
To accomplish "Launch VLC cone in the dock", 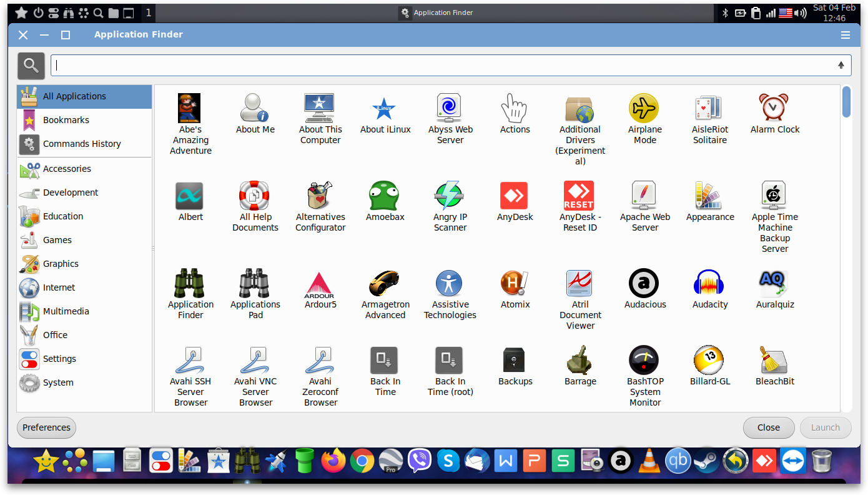I will (649, 462).
